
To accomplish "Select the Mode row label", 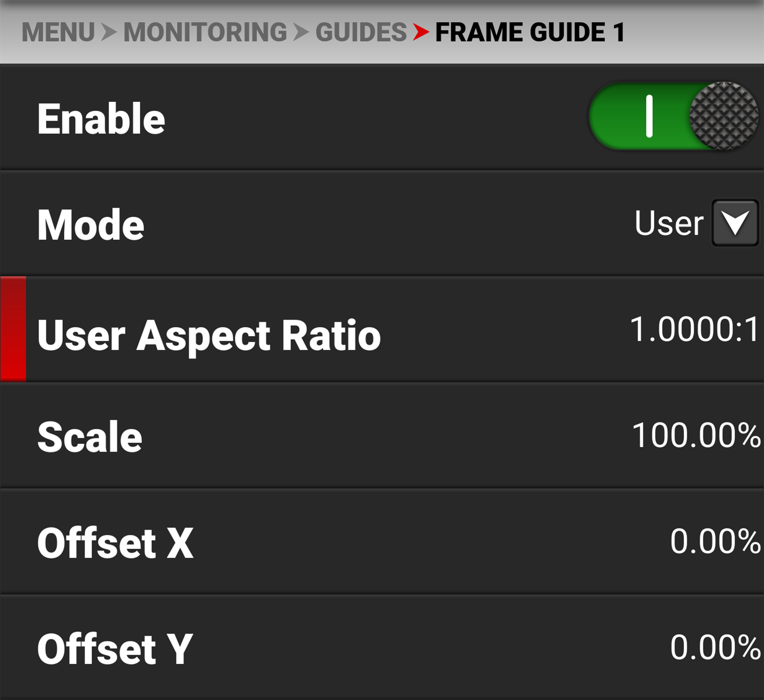I will pos(91,225).
